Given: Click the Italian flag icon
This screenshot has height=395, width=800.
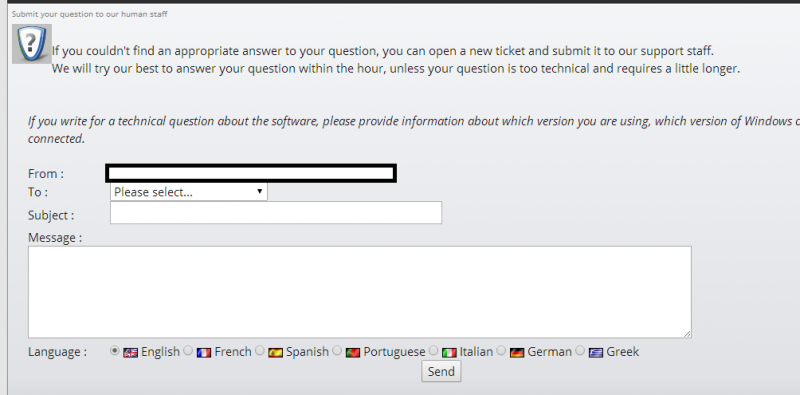Looking at the screenshot, I should click(x=449, y=353).
